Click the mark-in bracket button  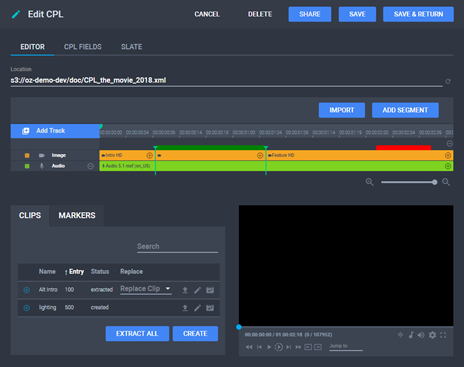tap(308, 347)
